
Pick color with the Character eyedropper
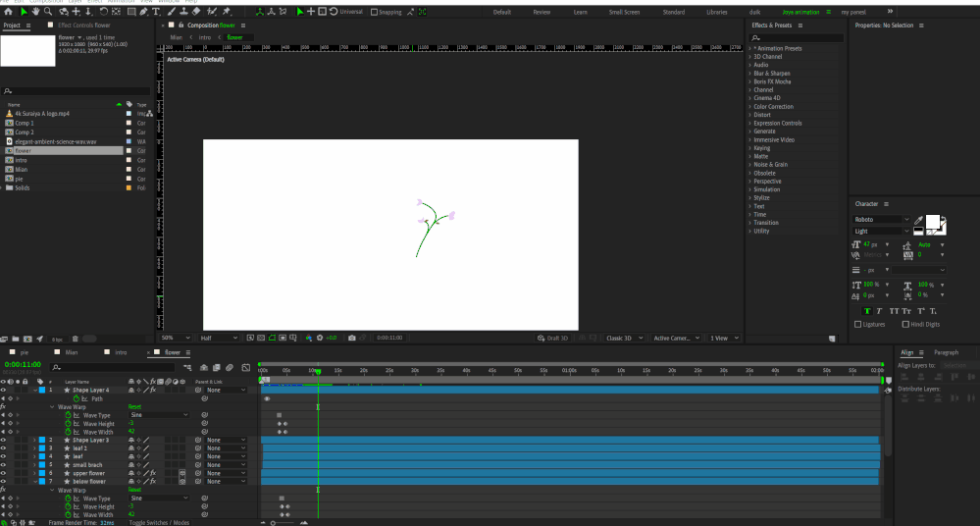[918, 220]
